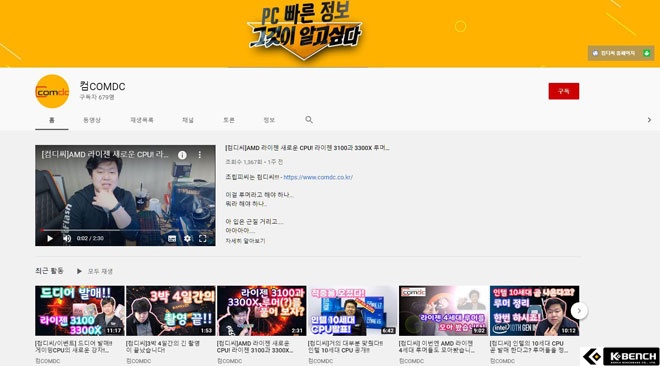Toggle subtitles on featured video
Viewport: 660px width, 366px height.
pyautogui.click(x=172, y=239)
